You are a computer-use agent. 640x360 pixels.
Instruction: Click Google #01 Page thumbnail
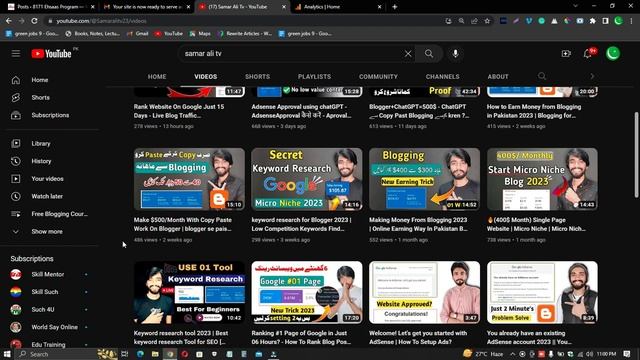coord(307,292)
